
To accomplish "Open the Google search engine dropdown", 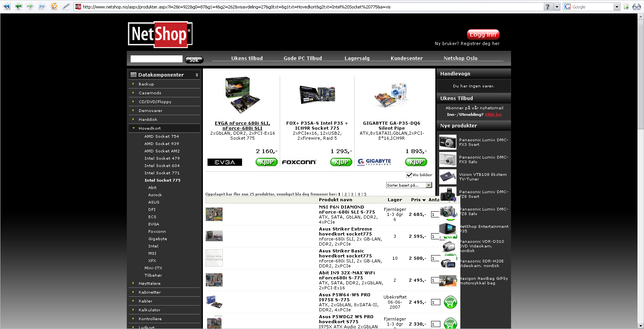I will point(617,7).
